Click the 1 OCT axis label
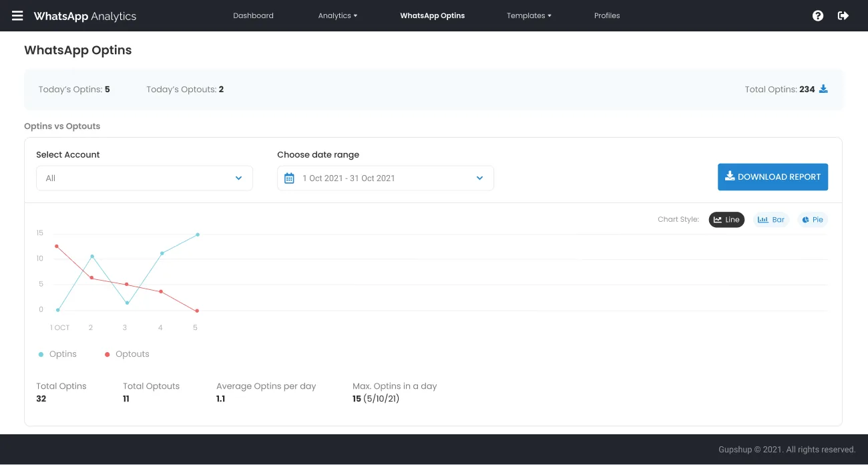This screenshot has height=465, width=868. (x=60, y=327)
